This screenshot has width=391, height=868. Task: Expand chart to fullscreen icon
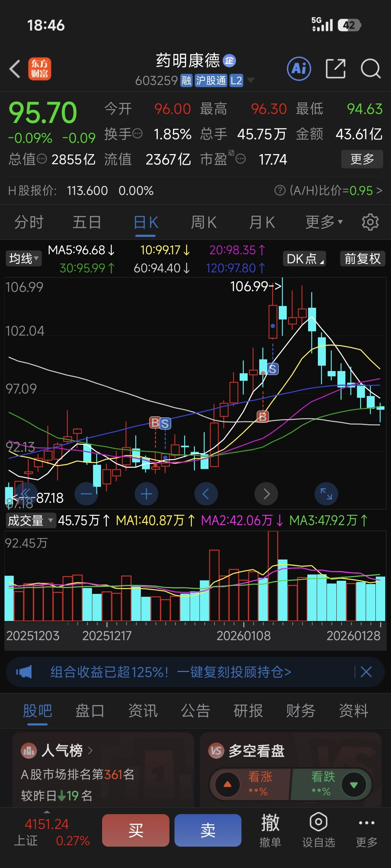[326, 494]
